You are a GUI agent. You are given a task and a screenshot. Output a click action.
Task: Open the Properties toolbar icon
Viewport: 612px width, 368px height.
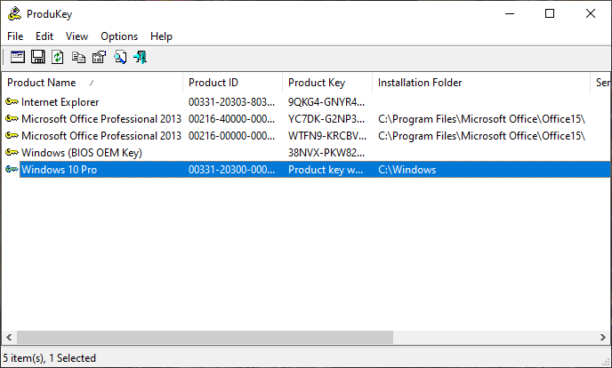[99, 57]
